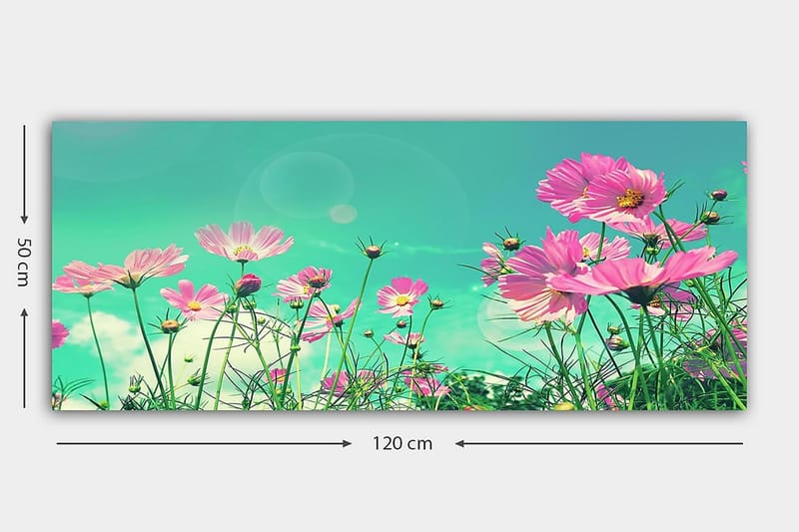Click the 120 cm width label

402,443
